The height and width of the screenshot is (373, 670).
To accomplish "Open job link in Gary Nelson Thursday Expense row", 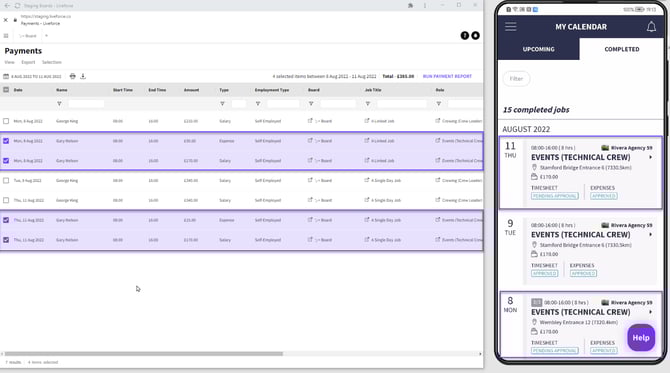I will pos(367,220).
